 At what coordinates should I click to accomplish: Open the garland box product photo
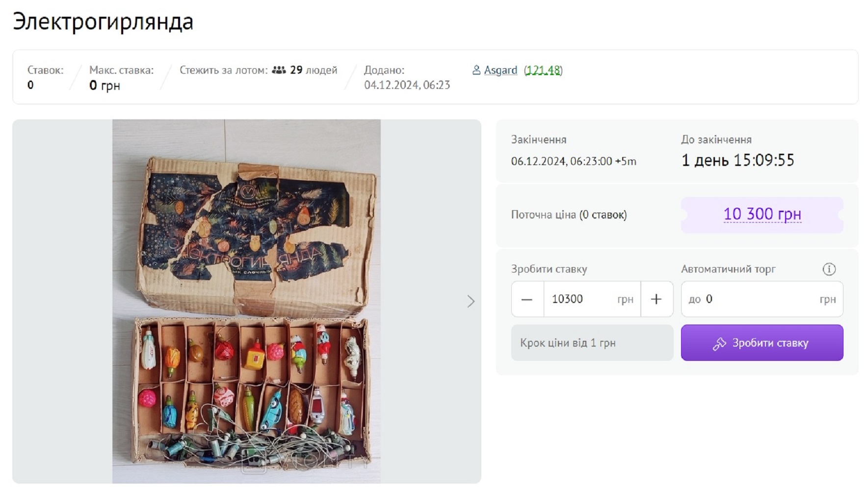pos(246,301)
